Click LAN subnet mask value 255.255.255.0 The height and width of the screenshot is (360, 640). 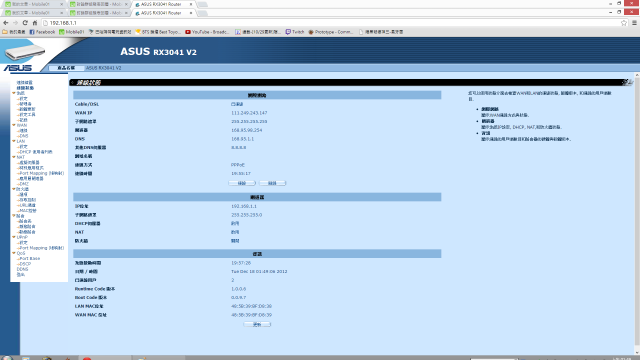pyautogui.click(x=247, y=215)
